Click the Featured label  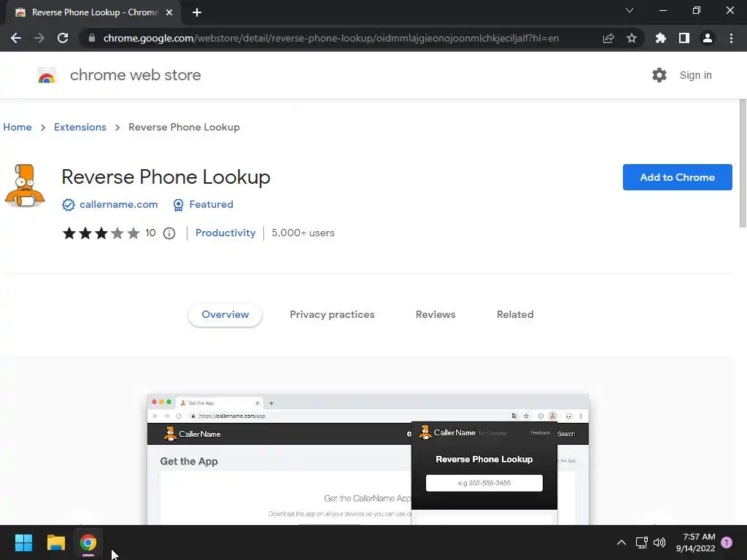[211, 204]
